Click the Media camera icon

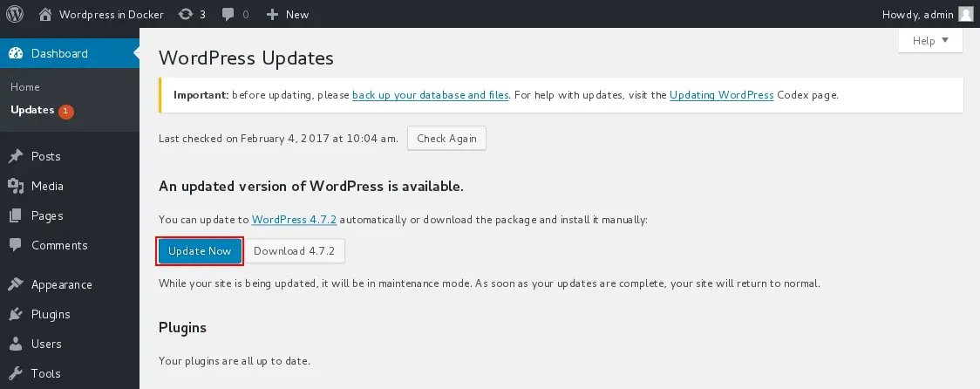point(16,186)
